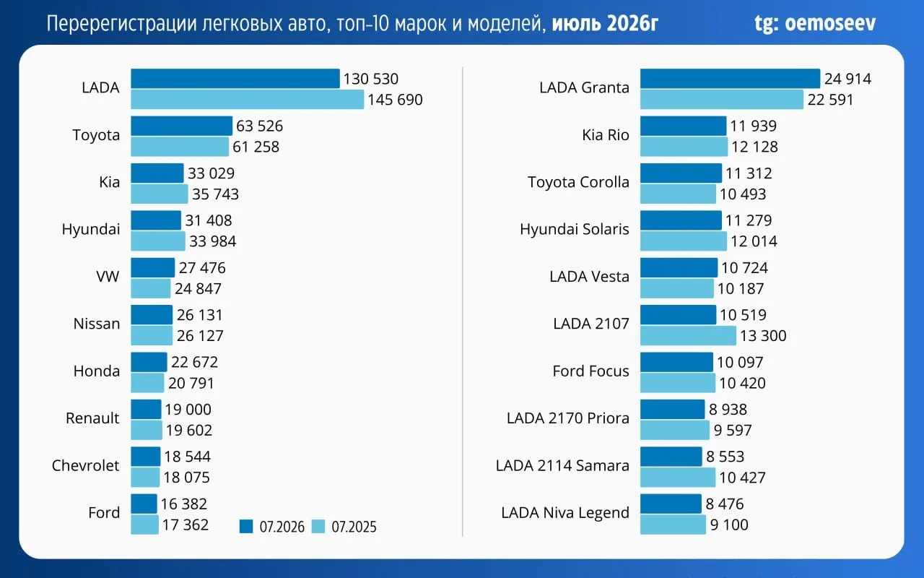
Task: Select the "Toyota Corolla" model label
Action: point(579,182)
